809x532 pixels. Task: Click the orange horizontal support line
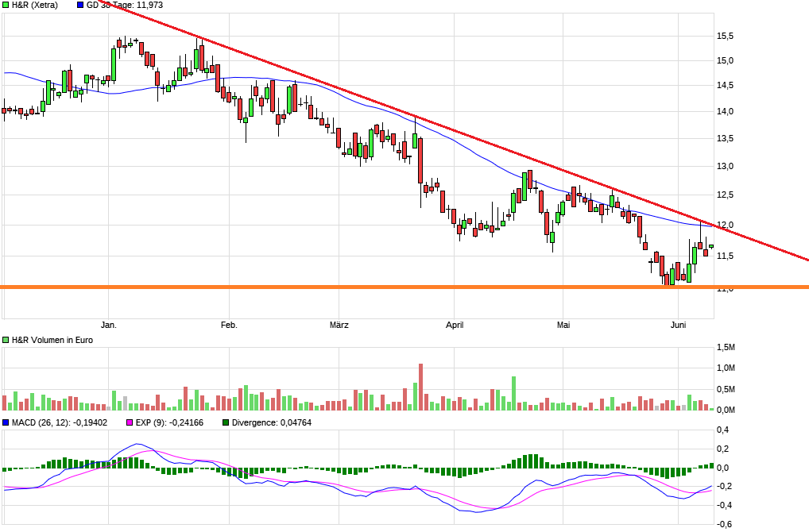(397, 287)
